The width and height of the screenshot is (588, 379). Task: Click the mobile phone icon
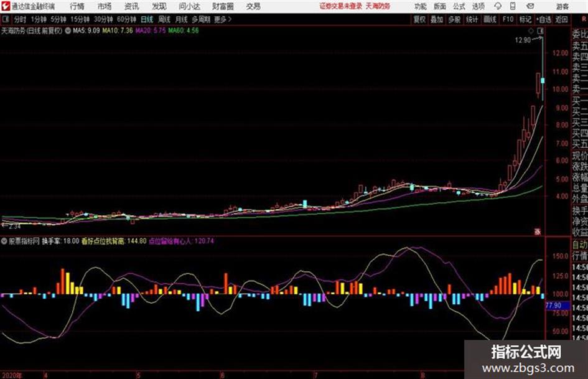[x=513, y=6]
